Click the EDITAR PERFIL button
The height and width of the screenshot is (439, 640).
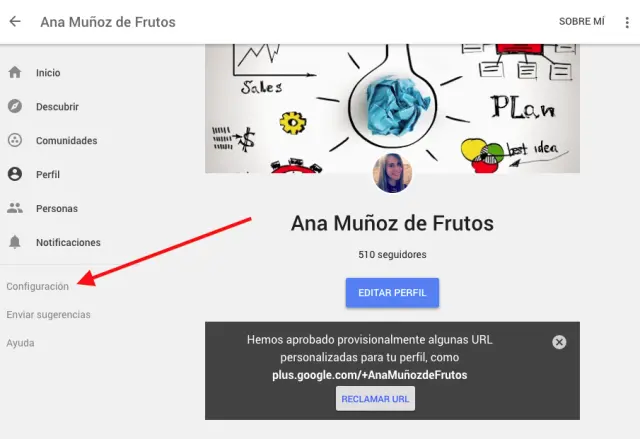tap(392, 293)
